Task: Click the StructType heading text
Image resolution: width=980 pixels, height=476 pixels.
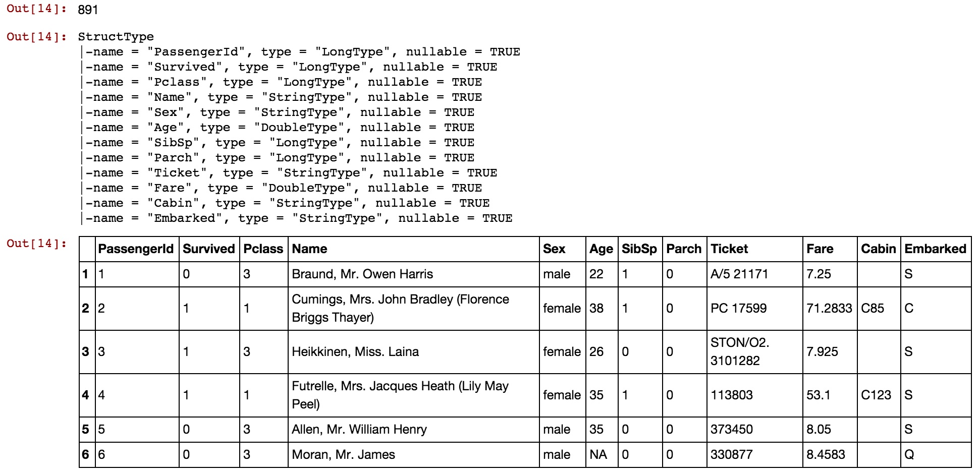Action: click(116, 37)
